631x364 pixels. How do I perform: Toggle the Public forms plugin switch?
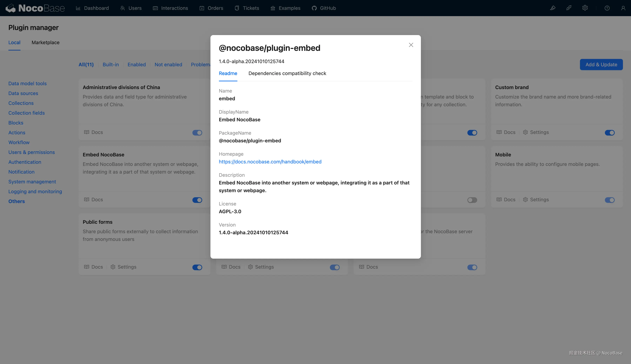197,267
